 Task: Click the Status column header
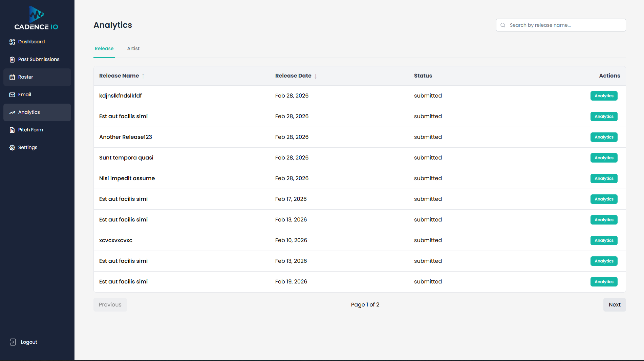(x=423, y=76)
